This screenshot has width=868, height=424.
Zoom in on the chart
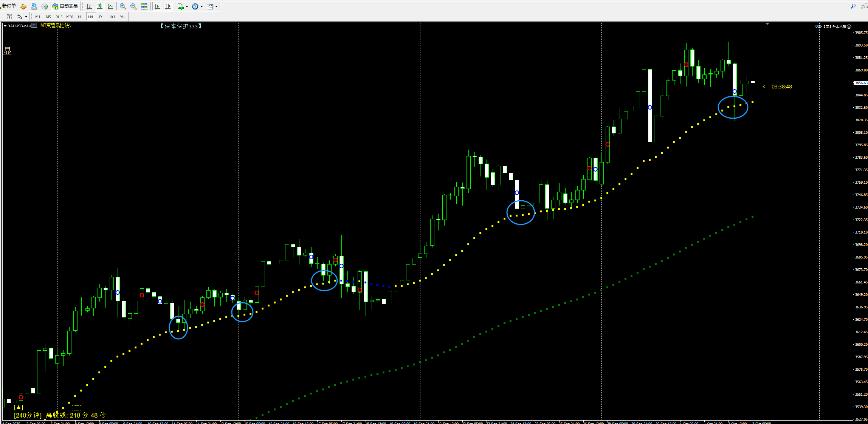click(123, 6)
